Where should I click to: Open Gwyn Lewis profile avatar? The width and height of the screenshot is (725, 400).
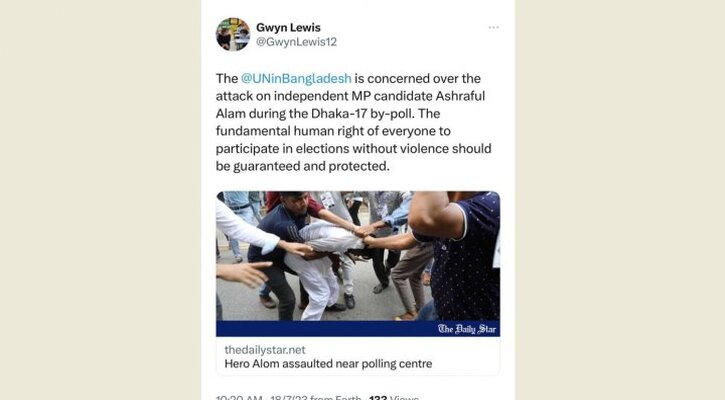click(x=233, y=34)
